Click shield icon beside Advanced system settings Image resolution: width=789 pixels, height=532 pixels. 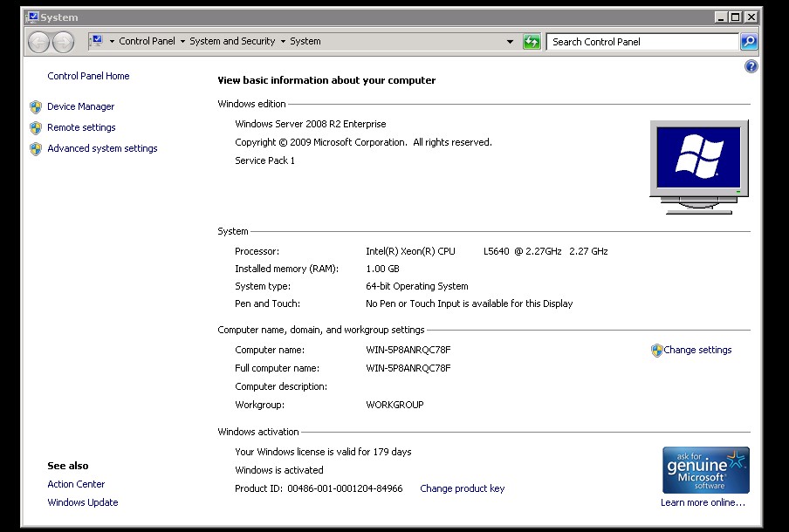(36, 149)
